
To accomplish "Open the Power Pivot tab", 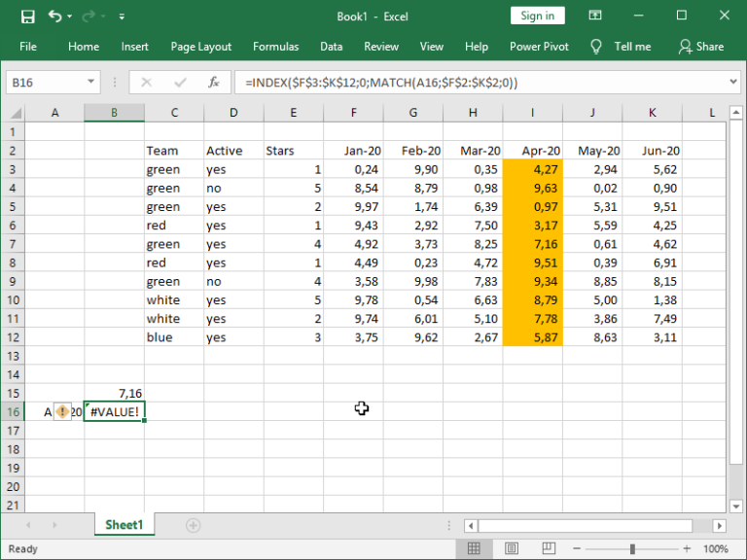I will [539, 47].
